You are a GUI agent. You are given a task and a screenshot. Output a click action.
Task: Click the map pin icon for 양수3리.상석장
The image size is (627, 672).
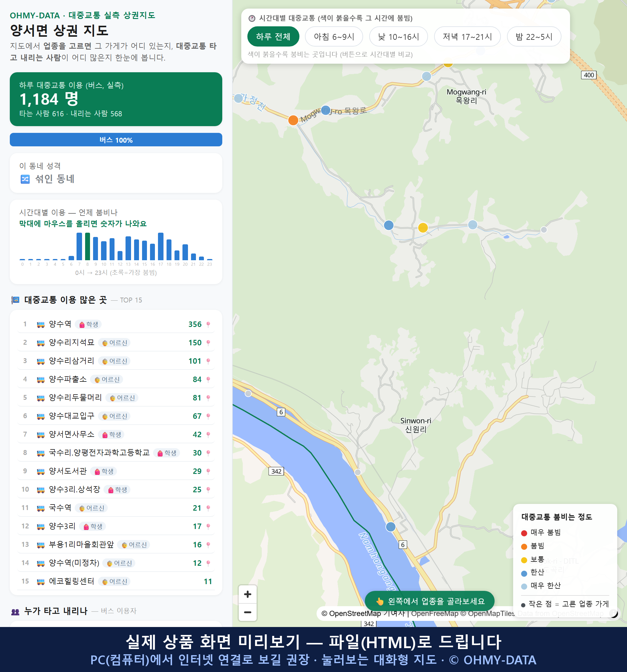208,490
